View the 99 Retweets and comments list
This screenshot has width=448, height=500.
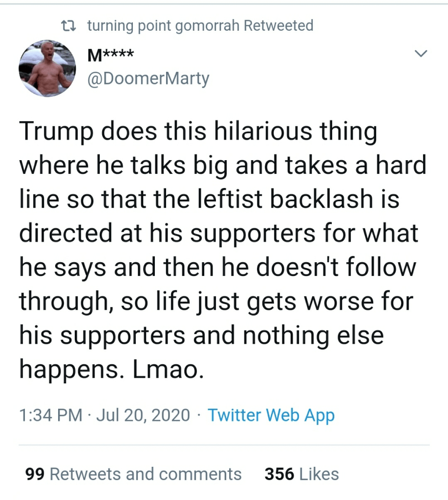(x=133, y=474)
